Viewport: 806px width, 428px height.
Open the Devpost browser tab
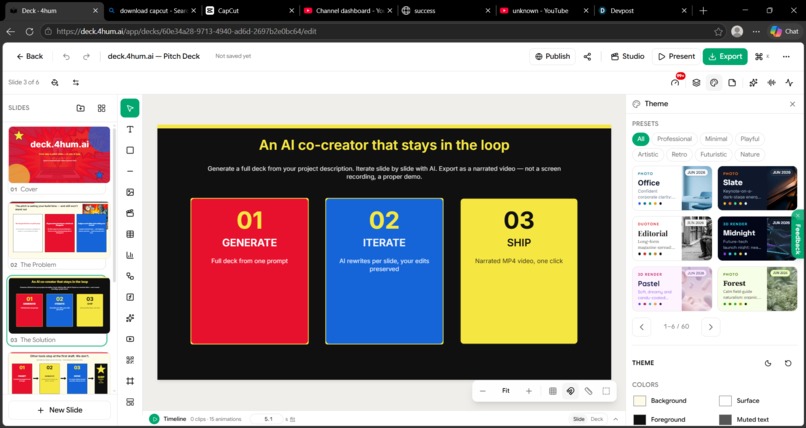pos(643,10)
